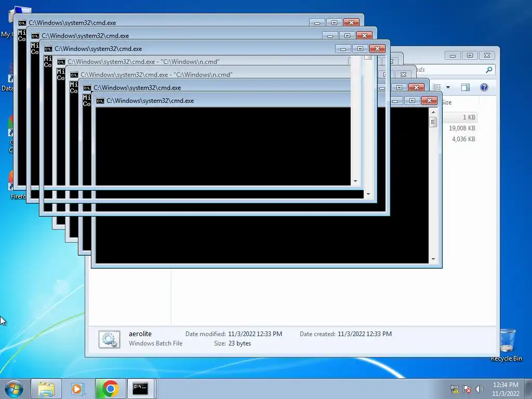The image size is (532, 399).
Task: Select the file sized 4,036 KB
Action: [x=463, y=139]
